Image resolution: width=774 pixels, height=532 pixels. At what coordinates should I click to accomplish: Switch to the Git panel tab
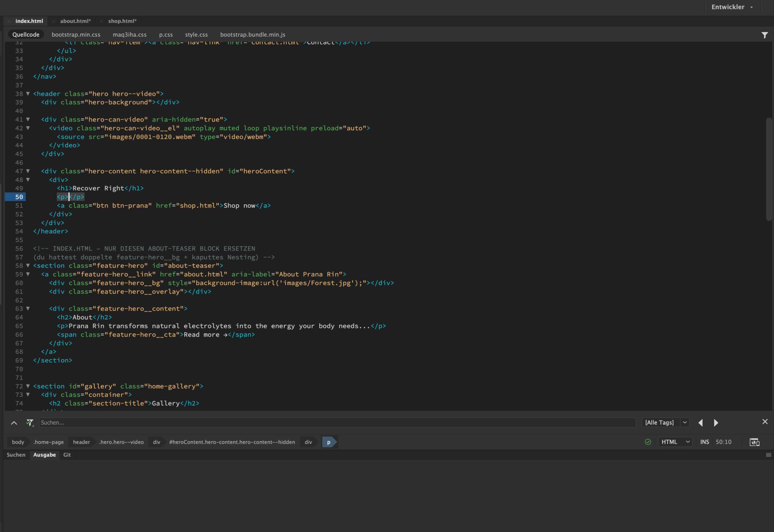pos(67,455)
